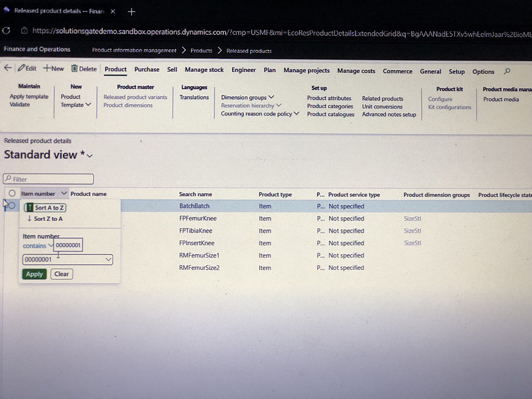Click Product information management breadcrumb
Viewport: 532px width, 399px height.
(134, 50)
